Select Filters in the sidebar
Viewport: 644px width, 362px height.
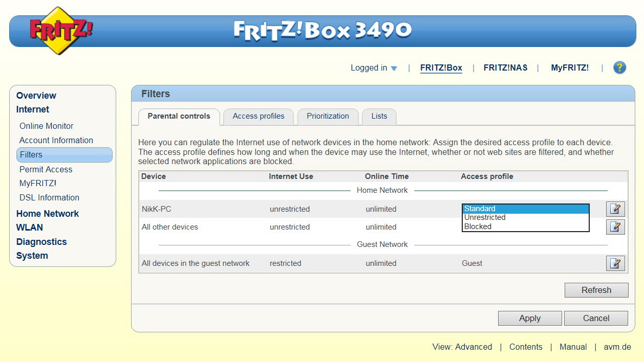pyautogui.click(x=65, y=155)
